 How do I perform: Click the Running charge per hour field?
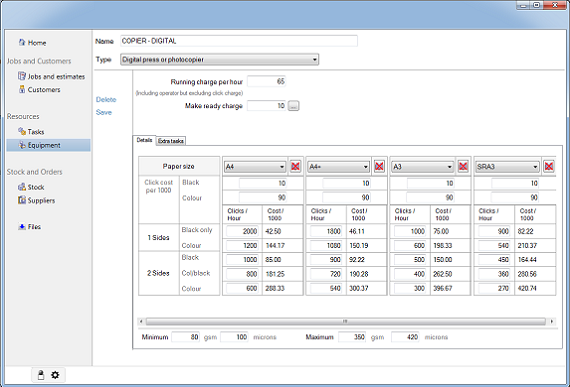pos(266,81)
